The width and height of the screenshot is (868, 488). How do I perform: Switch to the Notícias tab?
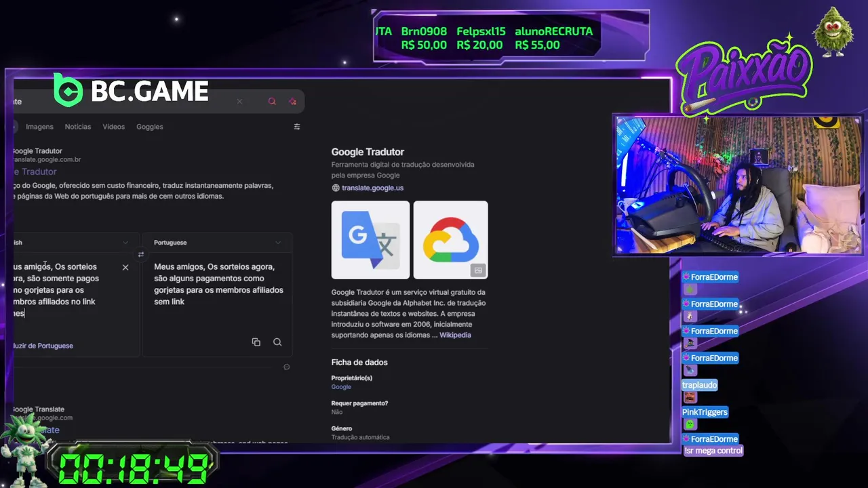click(x=78, y=127)
